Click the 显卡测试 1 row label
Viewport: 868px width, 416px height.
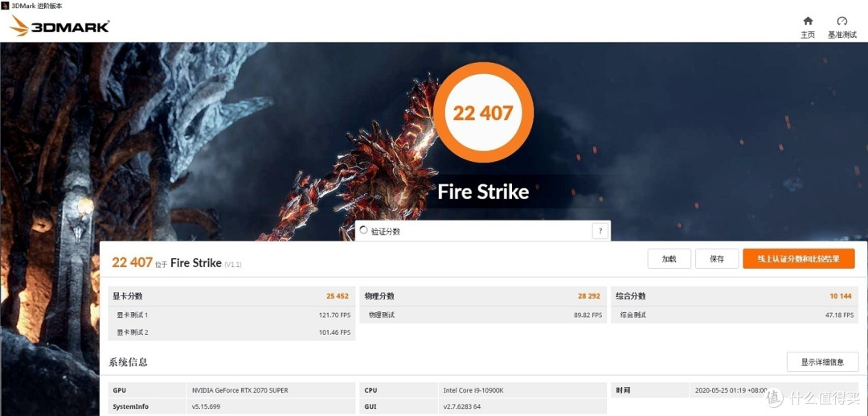(132, 315)
